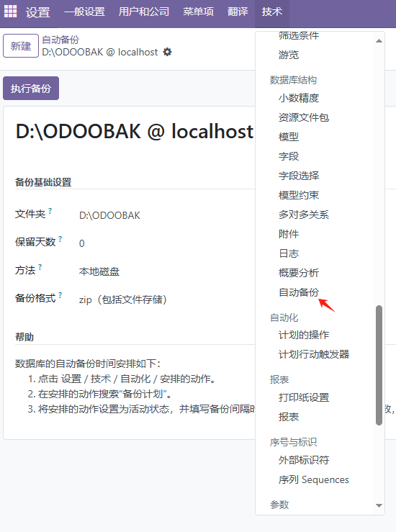
Task: Open the 用户和公司 menu
Action: [x=144, y=12]
